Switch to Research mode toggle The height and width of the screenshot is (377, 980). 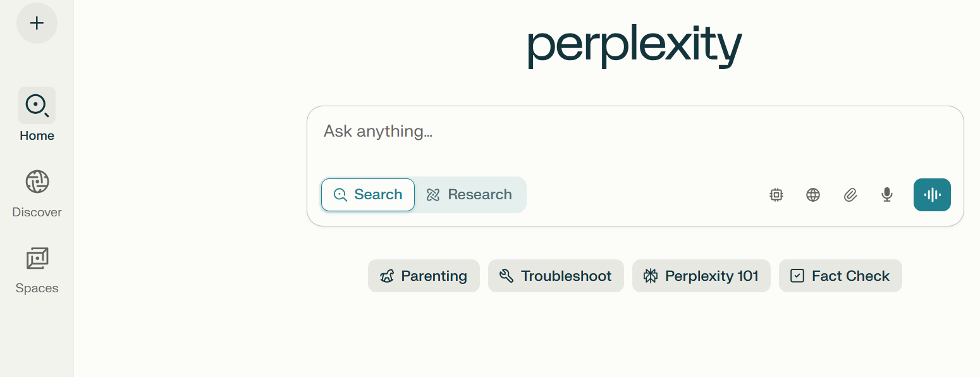(x=470, y=195)
